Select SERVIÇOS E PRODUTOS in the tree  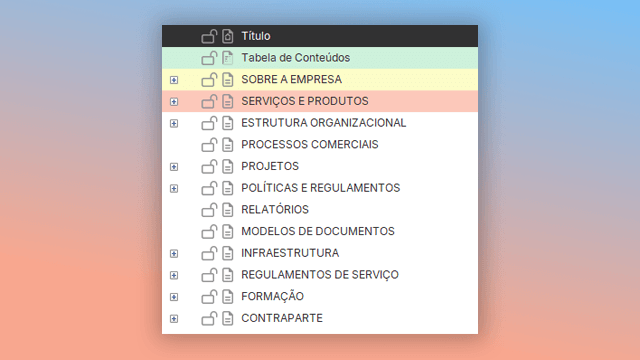(x=305, y=101)
